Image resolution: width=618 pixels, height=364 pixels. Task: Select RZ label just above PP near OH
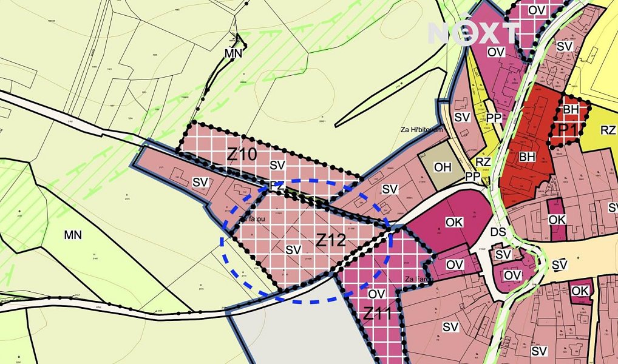483,162
